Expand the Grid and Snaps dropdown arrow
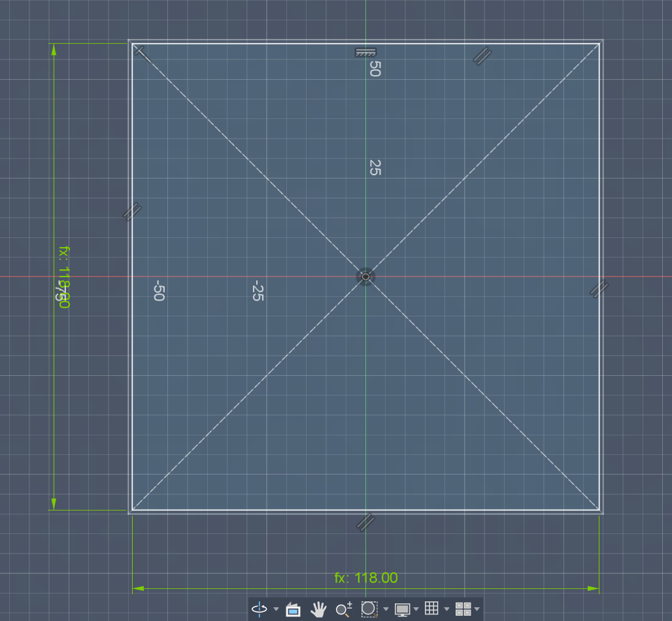The height and width of the screenshot is (621, 672). [x=446, y=609]
